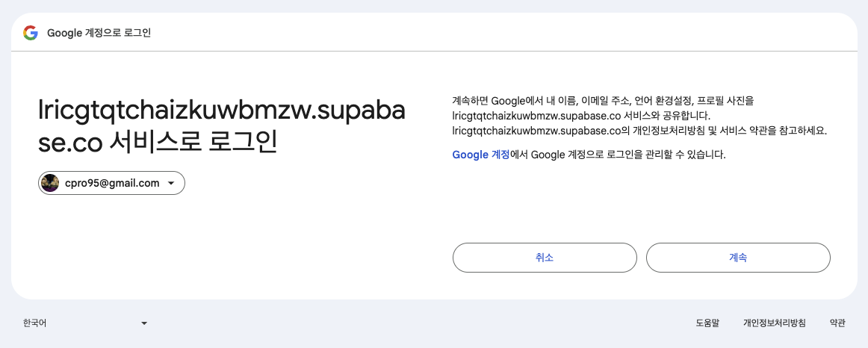Select the cpro95@gmail.com account chip
This screenshot has height=348, width=868.
(112, 183)
